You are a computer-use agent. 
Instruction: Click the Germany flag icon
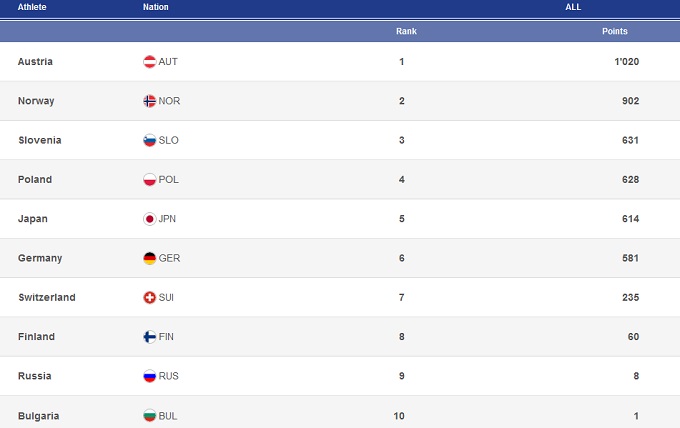(150, 258)
